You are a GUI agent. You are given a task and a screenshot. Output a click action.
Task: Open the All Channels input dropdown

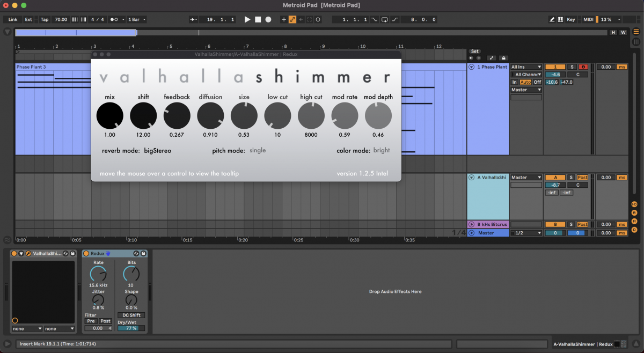tap(526, 75)
